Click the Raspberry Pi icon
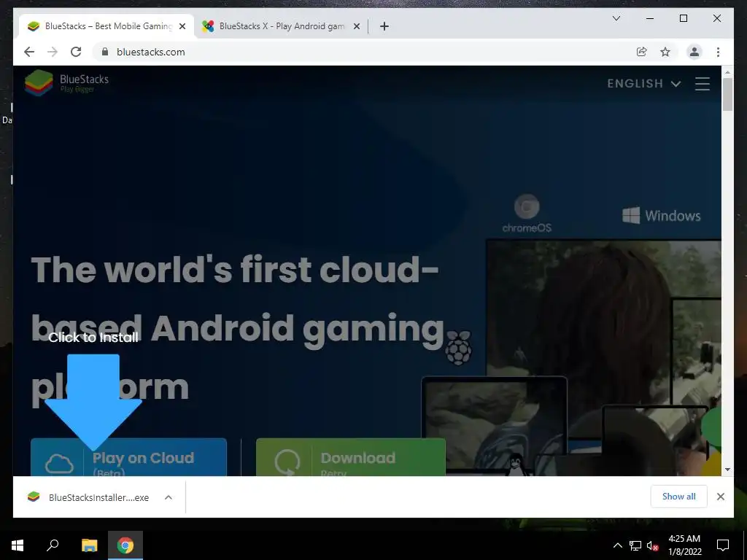The height and width of the screenshot is (560, 747). (x=458, y=348)
